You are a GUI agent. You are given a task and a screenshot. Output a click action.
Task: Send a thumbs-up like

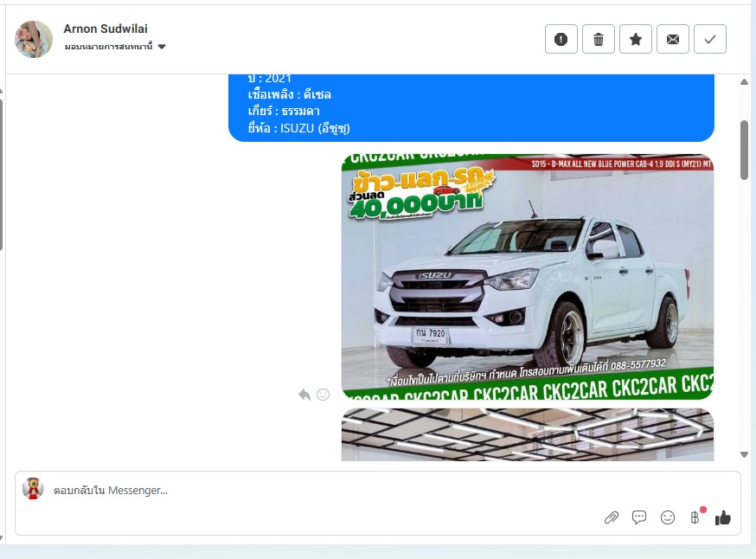click(x=723, y=517)
